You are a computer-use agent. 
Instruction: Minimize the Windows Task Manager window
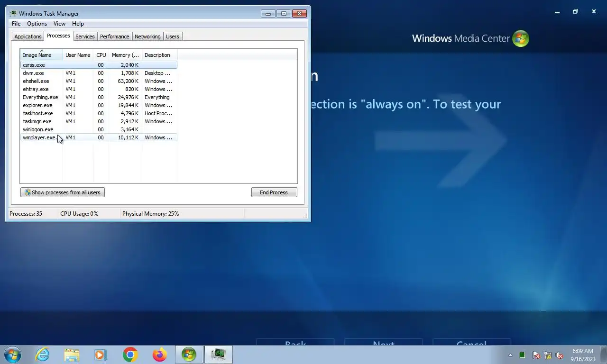point(268,14)
